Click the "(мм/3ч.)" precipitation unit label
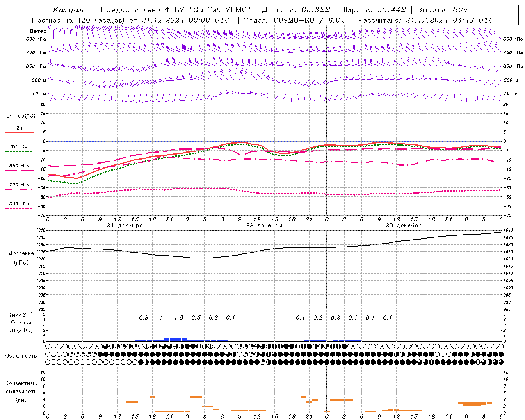The width and height of the screenshot is (525, 420). pyautogui.click(x=21, y=315)
